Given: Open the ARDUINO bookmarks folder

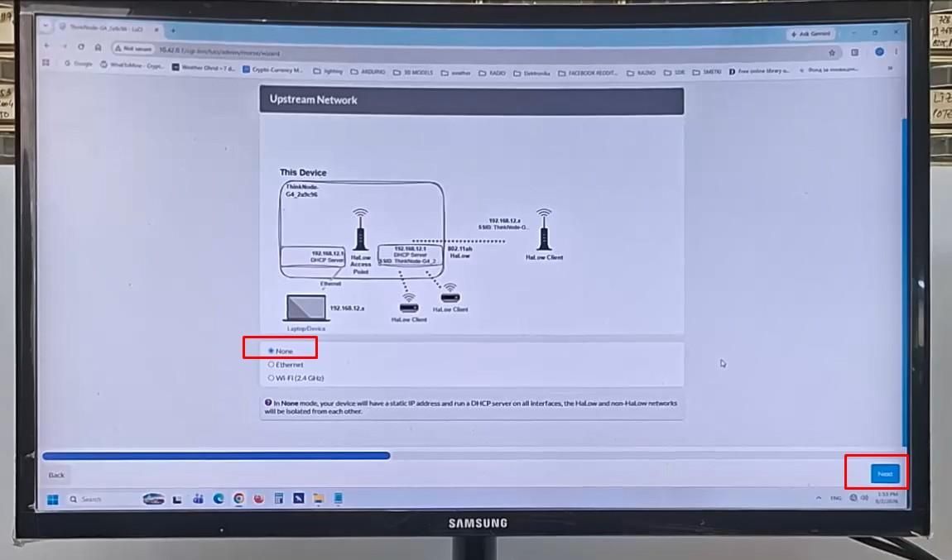Looking at the screenshot, I should [x=368, y=72].
